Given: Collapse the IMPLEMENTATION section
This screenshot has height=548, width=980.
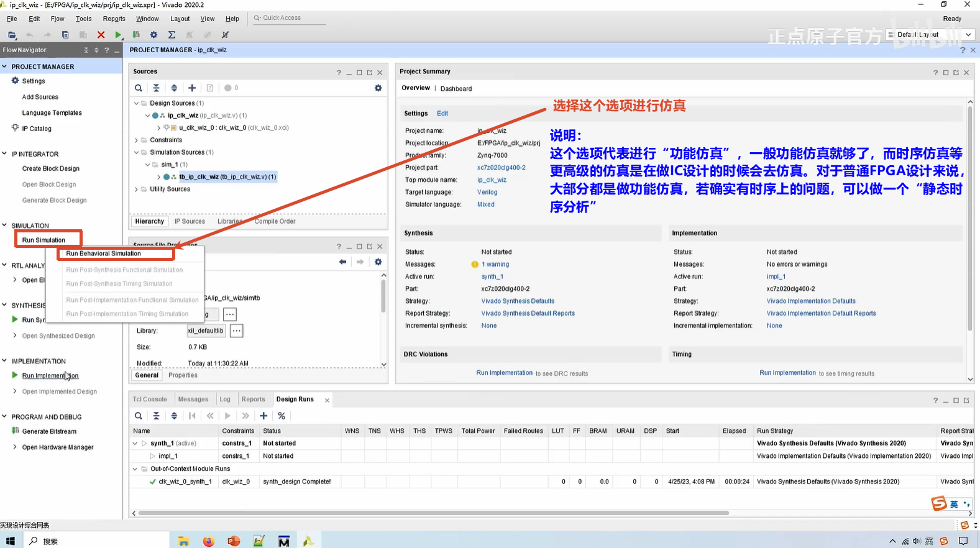Looking at the screenshot, I should 4,361.
